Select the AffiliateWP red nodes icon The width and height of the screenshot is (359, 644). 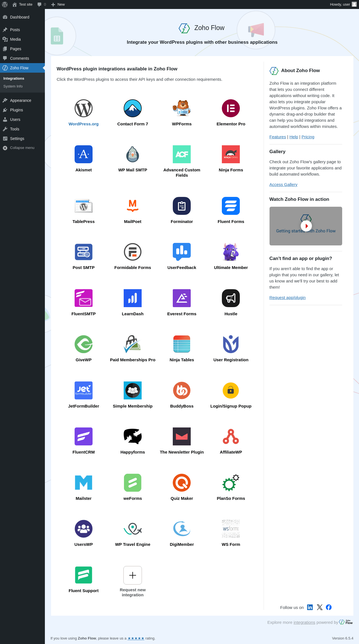231,436
